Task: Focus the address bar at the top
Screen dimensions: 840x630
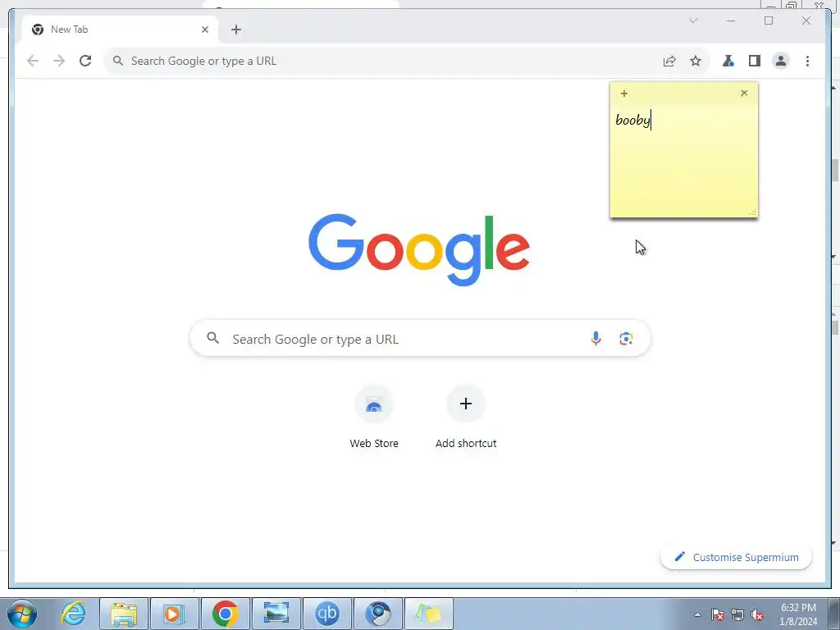Action: (407, 61)
